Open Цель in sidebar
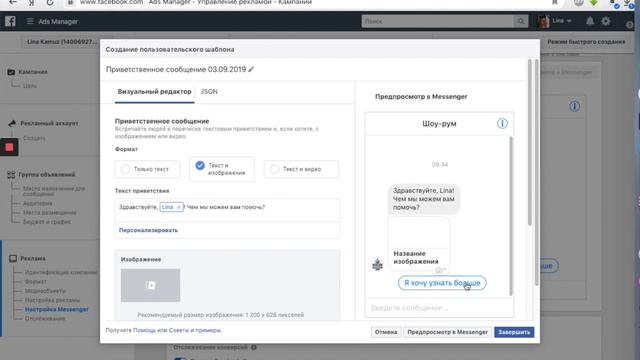This screenshot has width=640, height=360. point(30,86)
